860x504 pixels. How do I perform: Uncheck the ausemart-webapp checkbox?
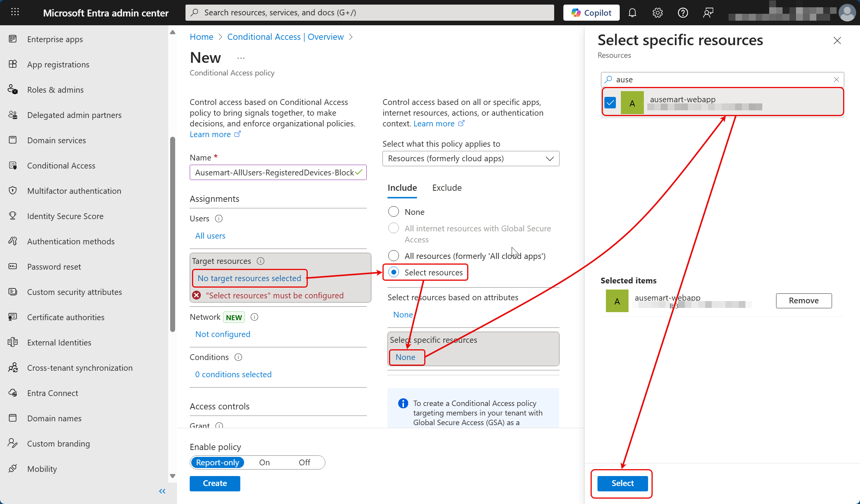coord(610,103)
